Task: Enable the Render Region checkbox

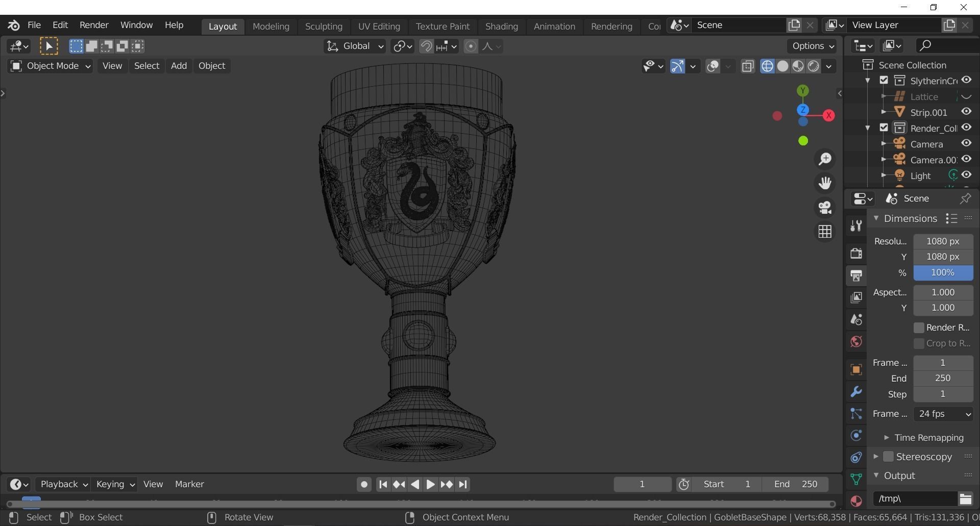Action: (x=919, y=328)
